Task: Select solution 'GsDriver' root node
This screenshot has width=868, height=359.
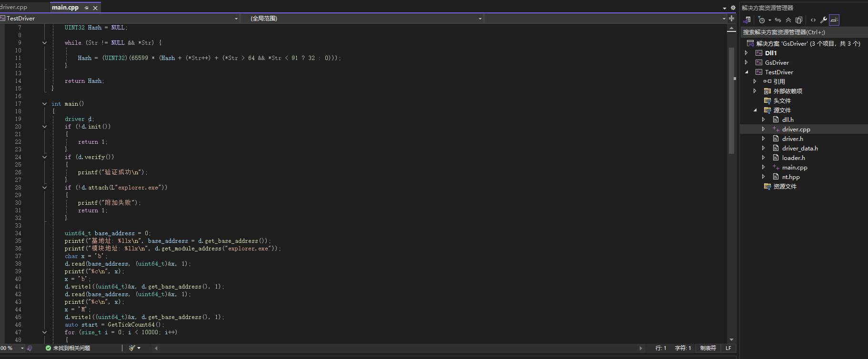Action: [x=808, y=43]
